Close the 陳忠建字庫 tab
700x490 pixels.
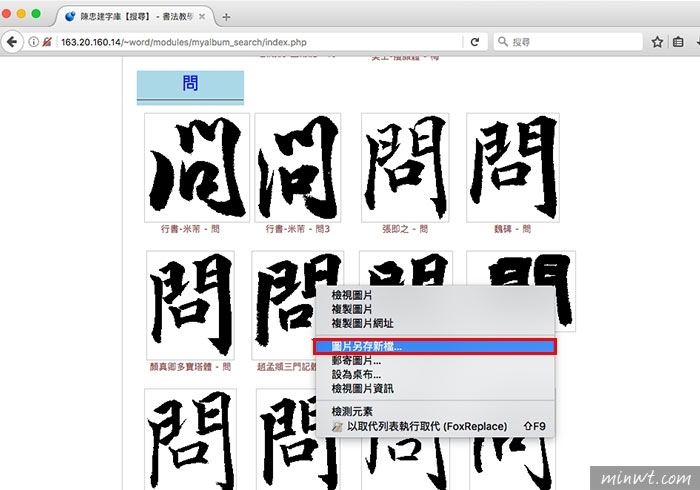point(202,17)
